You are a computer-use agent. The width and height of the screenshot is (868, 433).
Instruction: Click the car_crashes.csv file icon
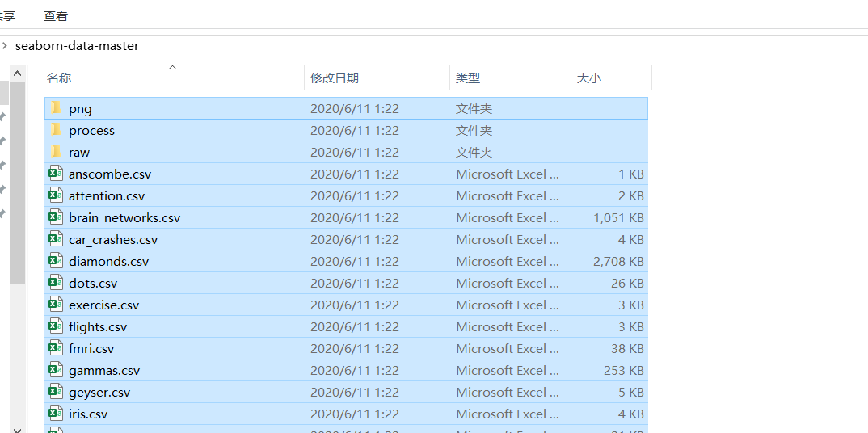55,239
